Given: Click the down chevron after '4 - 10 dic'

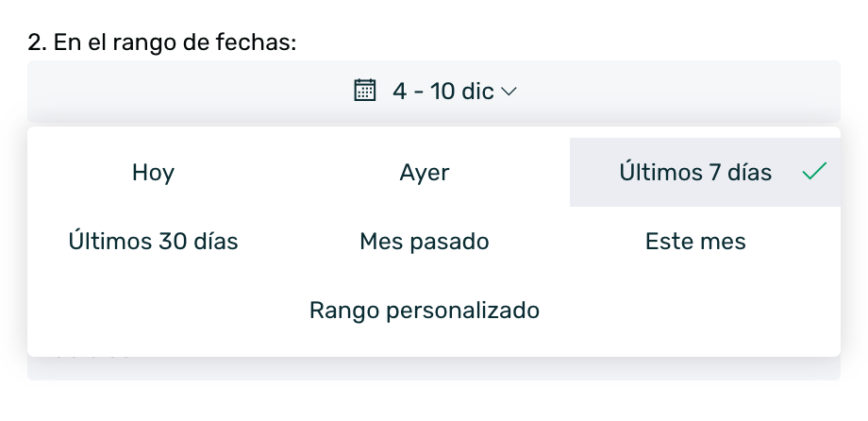Looking at the screenshot, I should click(509, 92).
